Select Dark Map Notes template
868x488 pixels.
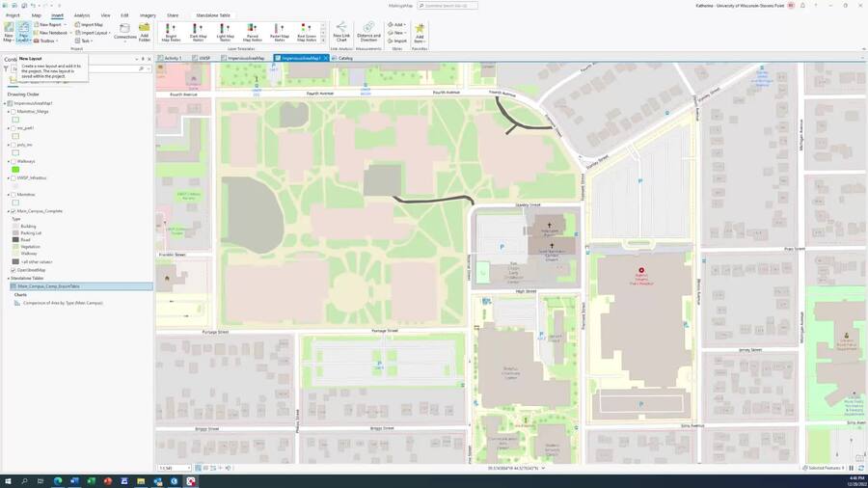198,33
